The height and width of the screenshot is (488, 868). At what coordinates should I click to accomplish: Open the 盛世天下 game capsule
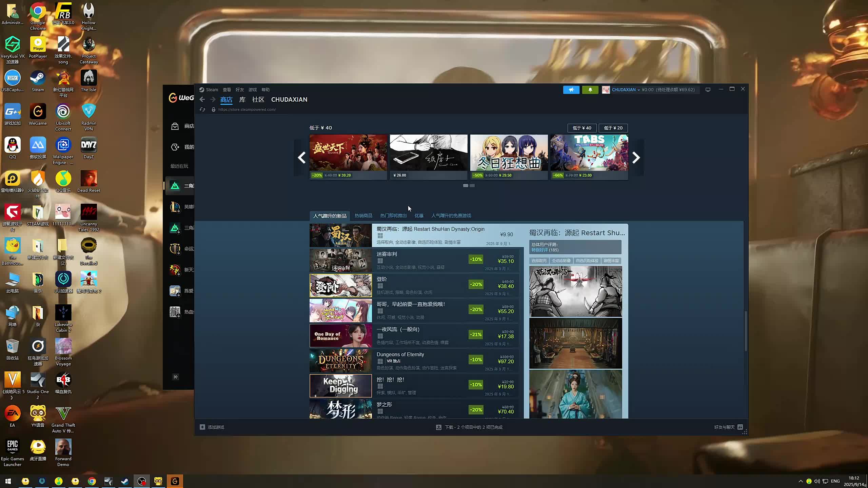(348, 157)
